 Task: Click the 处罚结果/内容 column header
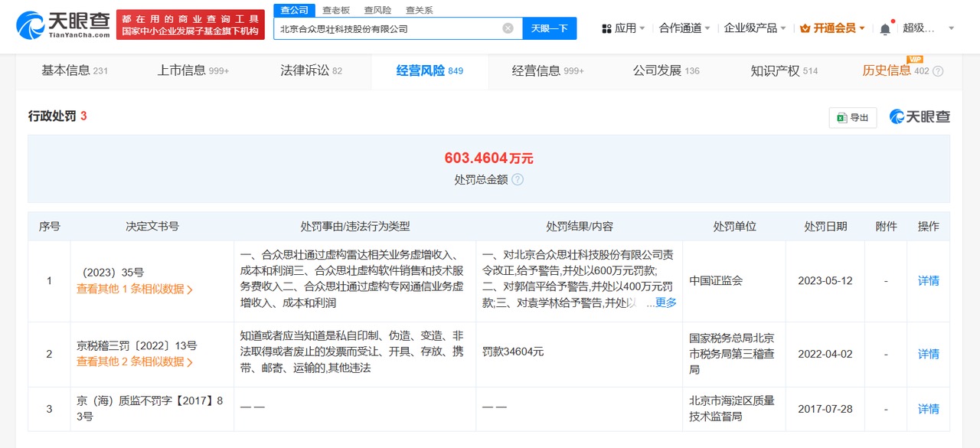(x=580, y=227)
